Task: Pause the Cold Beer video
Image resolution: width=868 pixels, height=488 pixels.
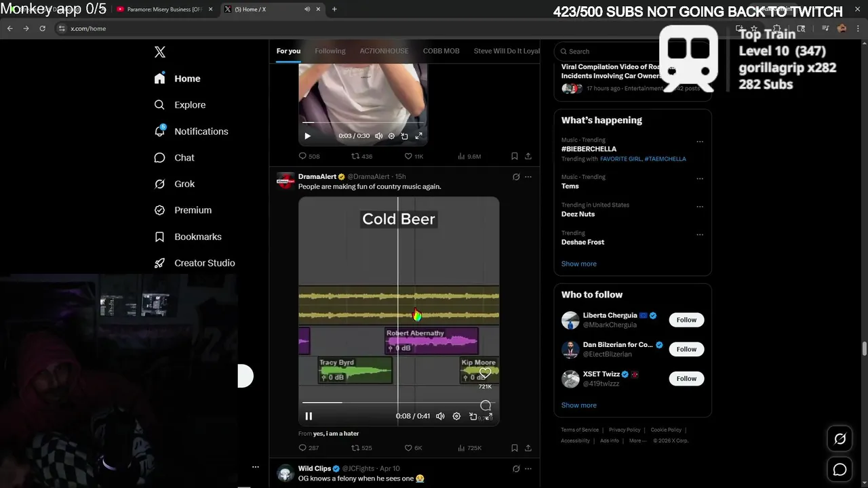Action: click(x=309, y=416)
